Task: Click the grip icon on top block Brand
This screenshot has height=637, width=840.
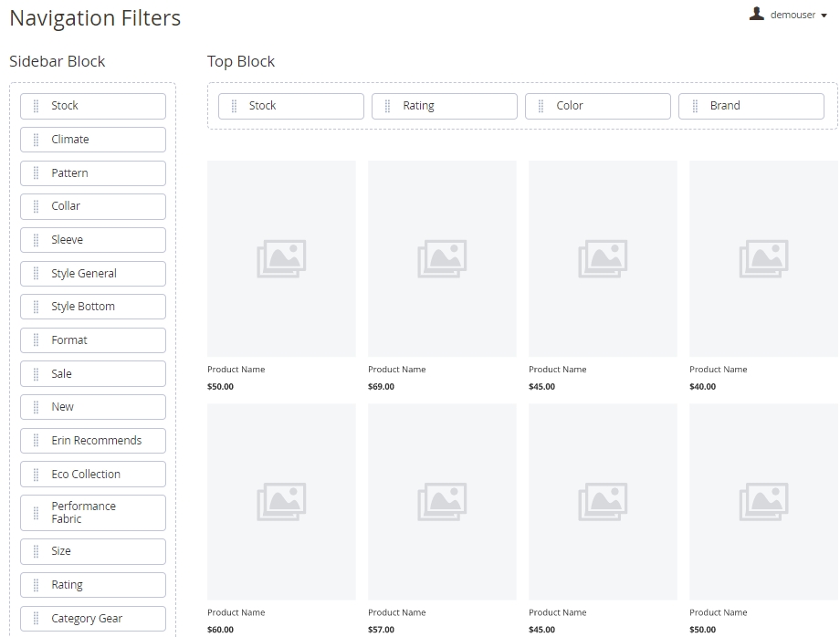Action: [694, 106]
